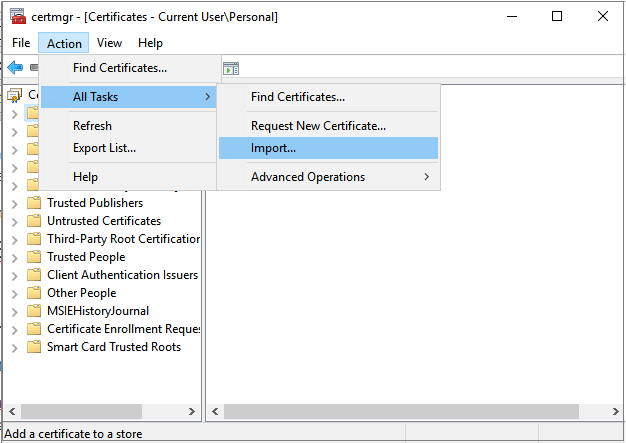The width and height of the screenshot is (626, 443).
Task: Expand the Third-Party Root Certification node
Action: [x=14, y=239]
